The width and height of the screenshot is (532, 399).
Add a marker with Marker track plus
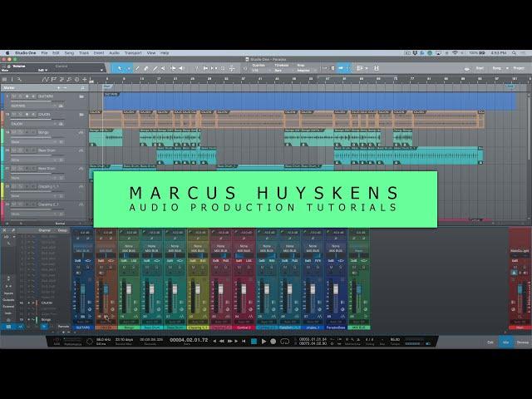click(x=59, y=88)
